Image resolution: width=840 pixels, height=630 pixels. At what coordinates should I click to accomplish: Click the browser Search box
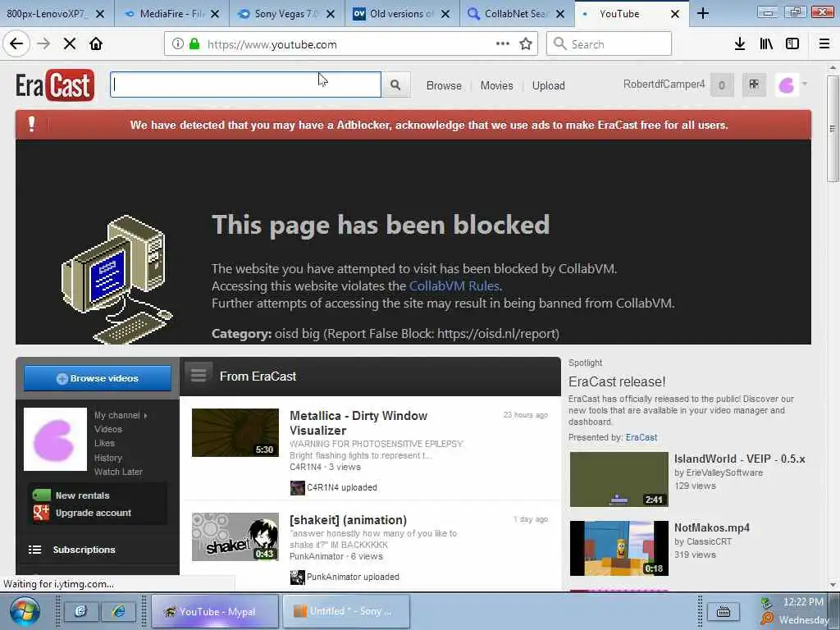pyautogui.click(x=609, y=44)
